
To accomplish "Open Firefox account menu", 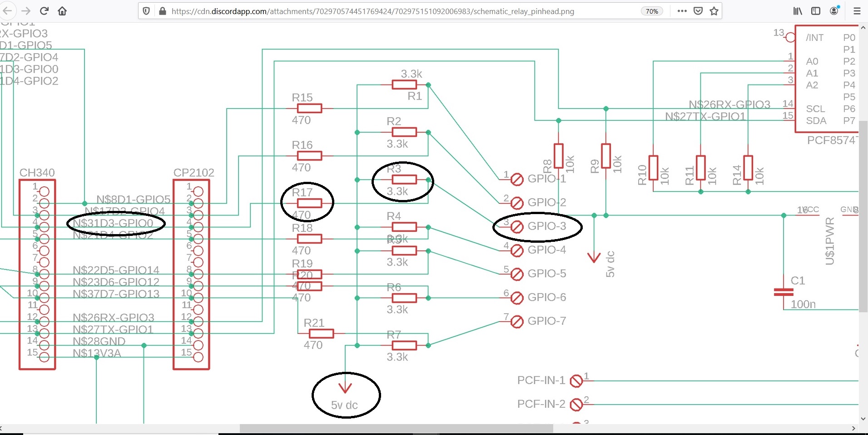I will (834, 10).
